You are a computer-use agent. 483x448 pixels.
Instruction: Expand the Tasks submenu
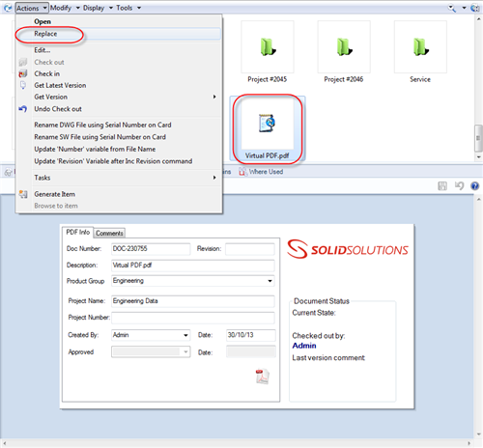125,178
